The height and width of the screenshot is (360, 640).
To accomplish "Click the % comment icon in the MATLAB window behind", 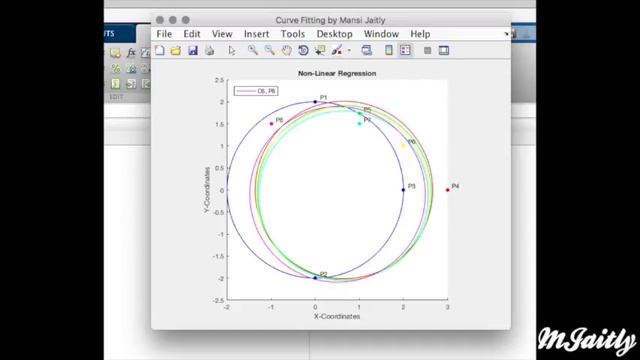I will tap(116, 68).
